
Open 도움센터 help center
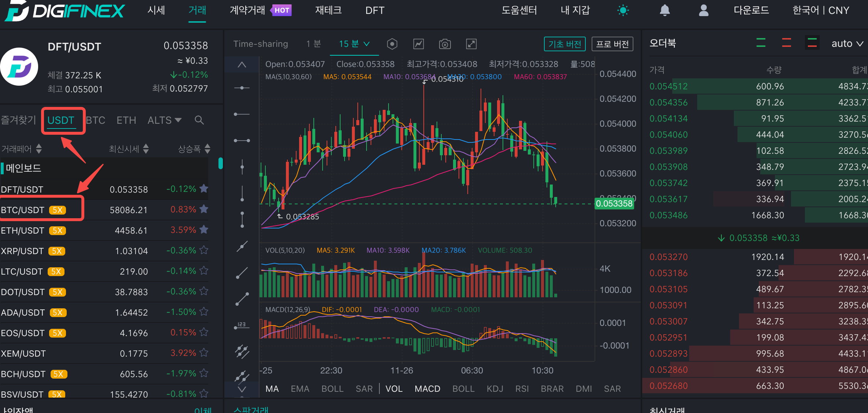point(519,10)
